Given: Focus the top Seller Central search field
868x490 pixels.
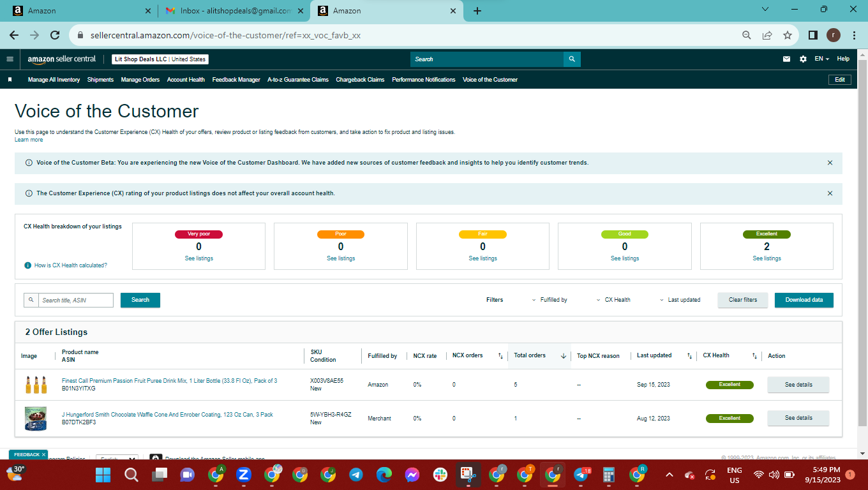Looking at the screenshot, I should 487,59.
